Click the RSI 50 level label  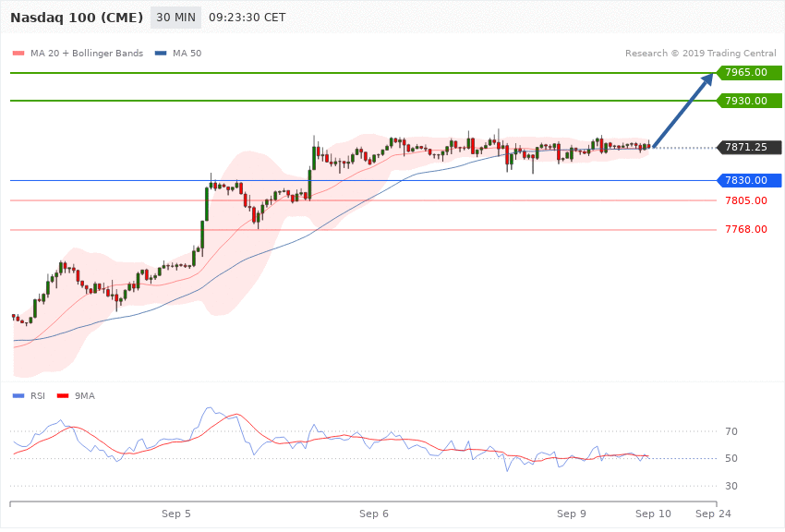[731, 458]
